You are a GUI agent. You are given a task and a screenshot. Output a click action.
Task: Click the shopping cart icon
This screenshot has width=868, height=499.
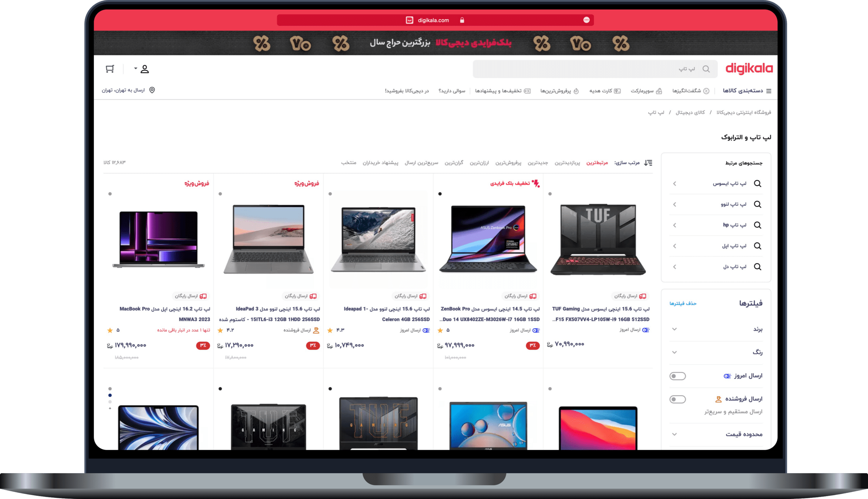coord(110,69)
